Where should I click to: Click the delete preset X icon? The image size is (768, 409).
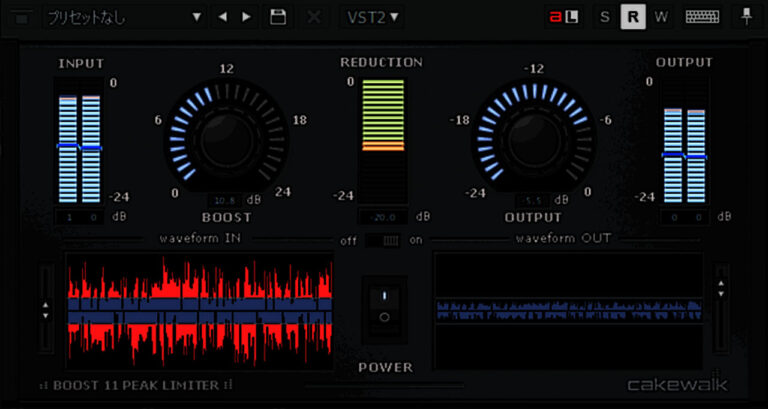point(313,17)
